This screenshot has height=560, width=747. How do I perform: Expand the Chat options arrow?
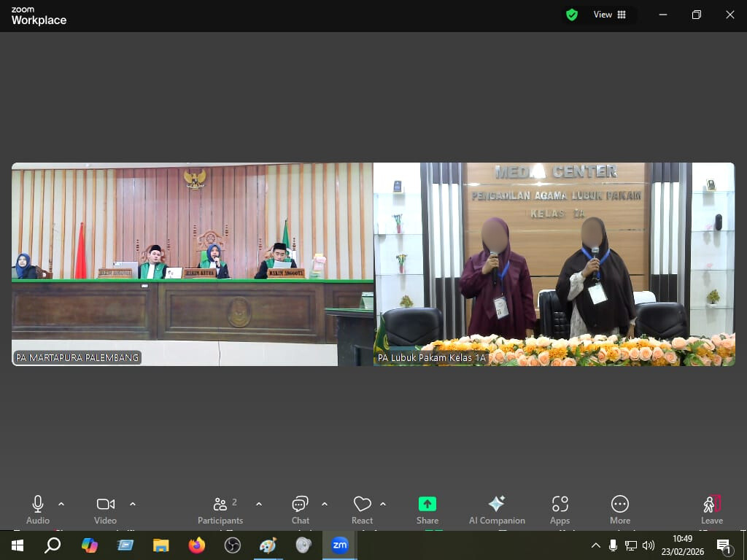pyautogui.click(x=325, y=504)
